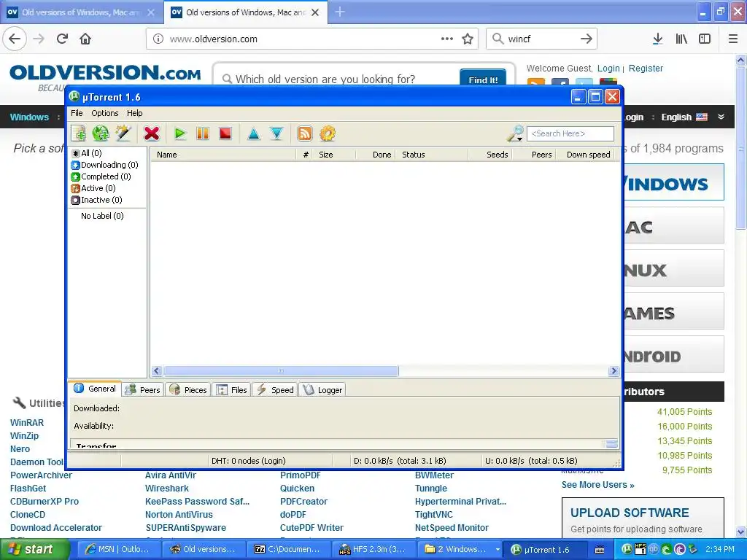
Task: Open new browser tab plus button
Action: click(x=340, y=12)
